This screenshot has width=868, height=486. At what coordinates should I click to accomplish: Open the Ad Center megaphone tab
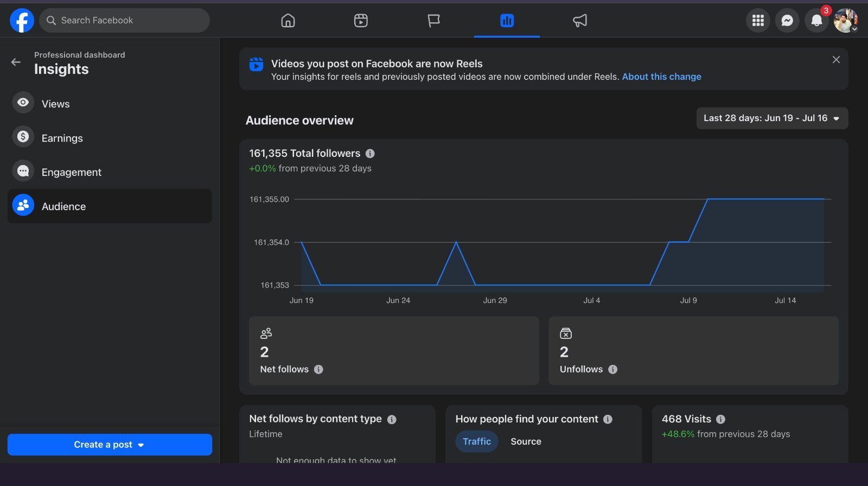tap(580, 21)
